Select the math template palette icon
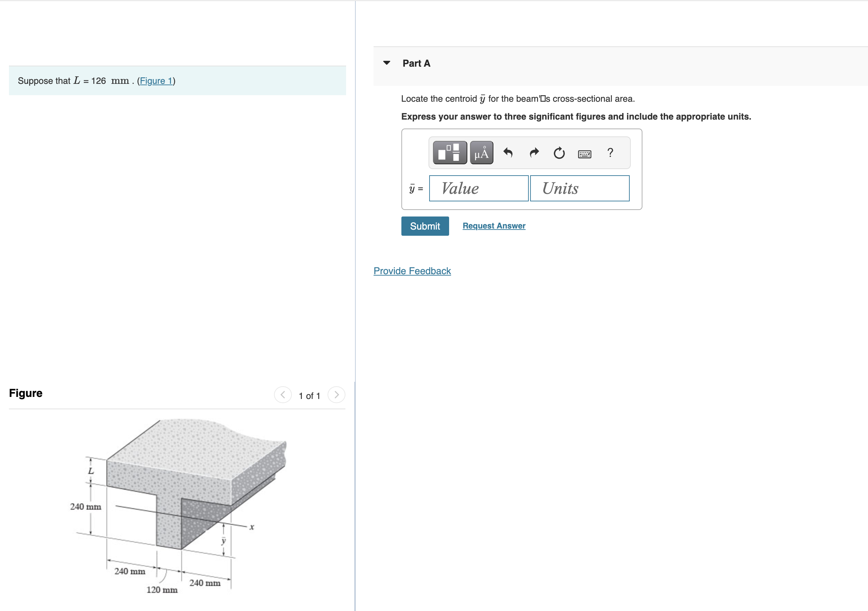868x611 pixels. 449,153
